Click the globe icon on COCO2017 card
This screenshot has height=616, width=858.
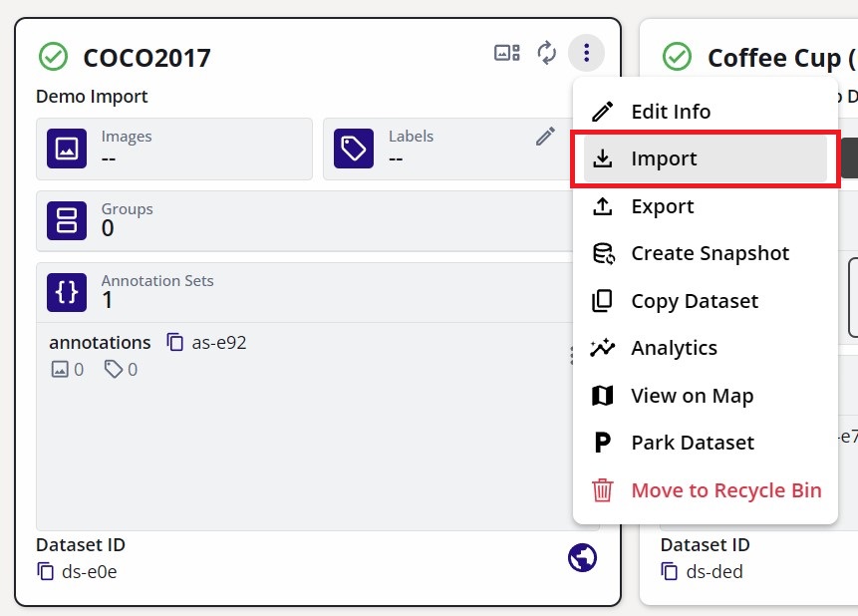pos(582,557)
